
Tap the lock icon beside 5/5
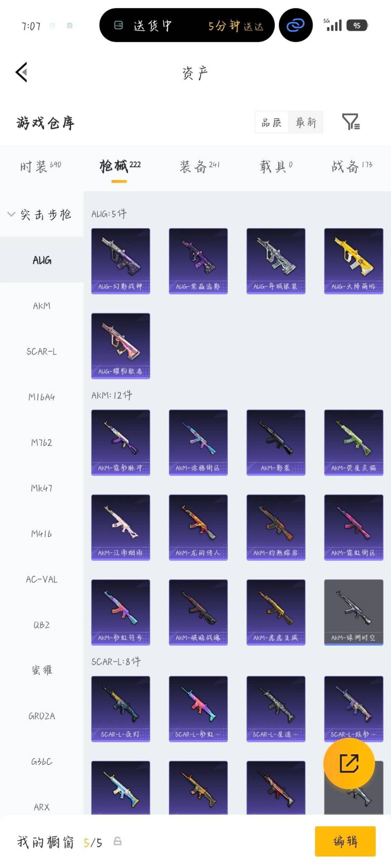click(117, 841)
